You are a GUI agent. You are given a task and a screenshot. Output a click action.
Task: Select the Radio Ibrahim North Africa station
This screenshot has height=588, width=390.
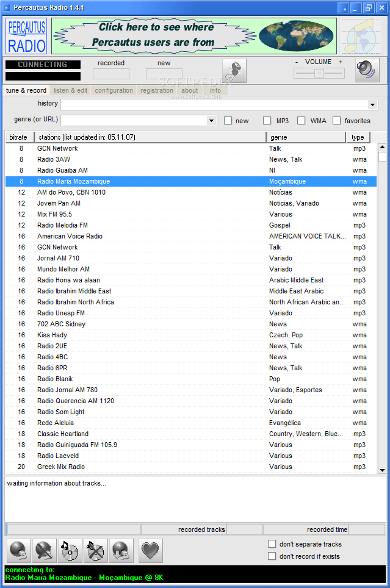[x=191, y=302]
